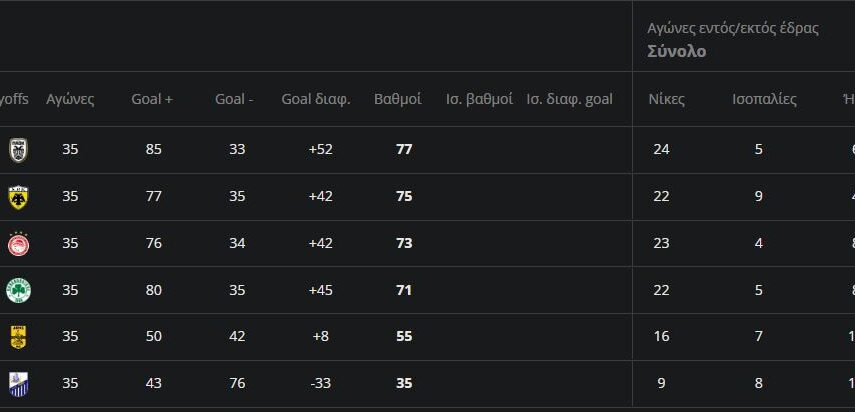
Task: Click the Lamia blue-white crest
Action: click(x=18, y=383)
